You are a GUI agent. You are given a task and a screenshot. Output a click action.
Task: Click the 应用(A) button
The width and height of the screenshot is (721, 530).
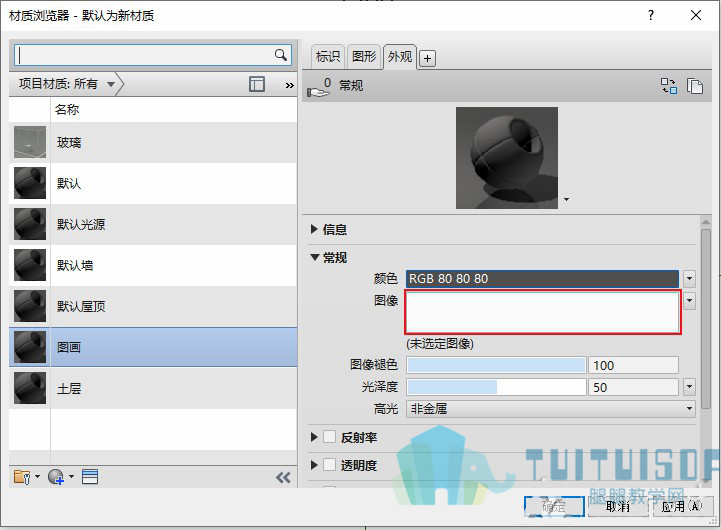pos(681,507)
